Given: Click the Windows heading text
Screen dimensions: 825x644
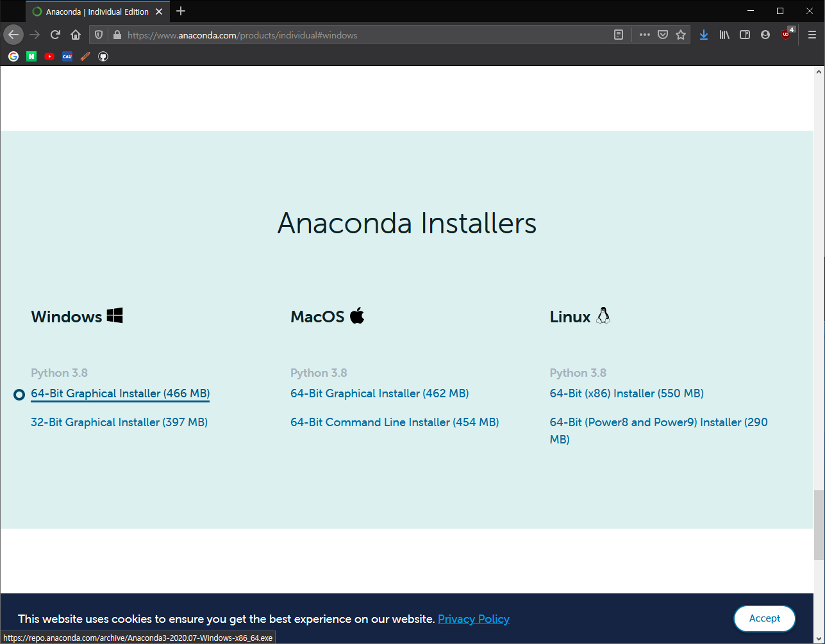Looking at the screenshot, I should (x=67, y=317).
